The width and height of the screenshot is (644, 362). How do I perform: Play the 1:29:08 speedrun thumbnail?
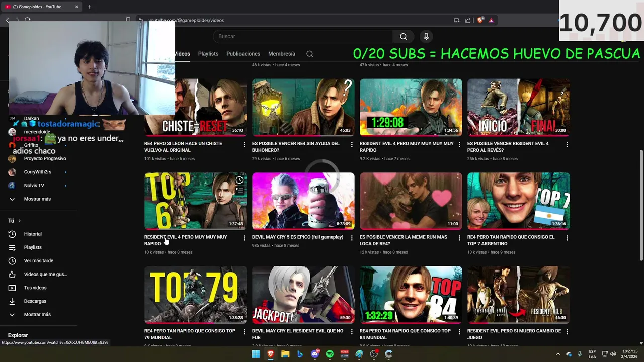point(411,107)
